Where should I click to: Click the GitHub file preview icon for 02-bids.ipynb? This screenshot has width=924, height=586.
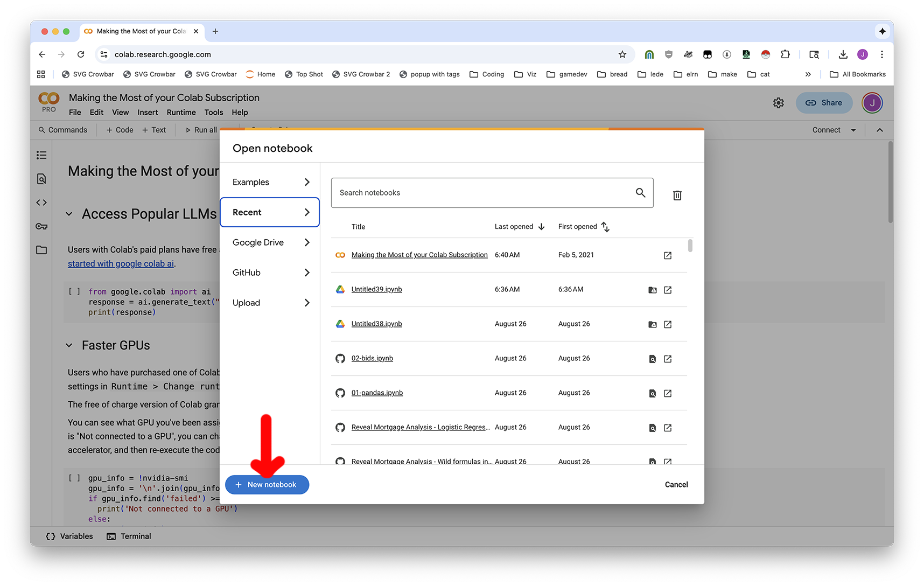pyautogui.click(x=652, y=359)
